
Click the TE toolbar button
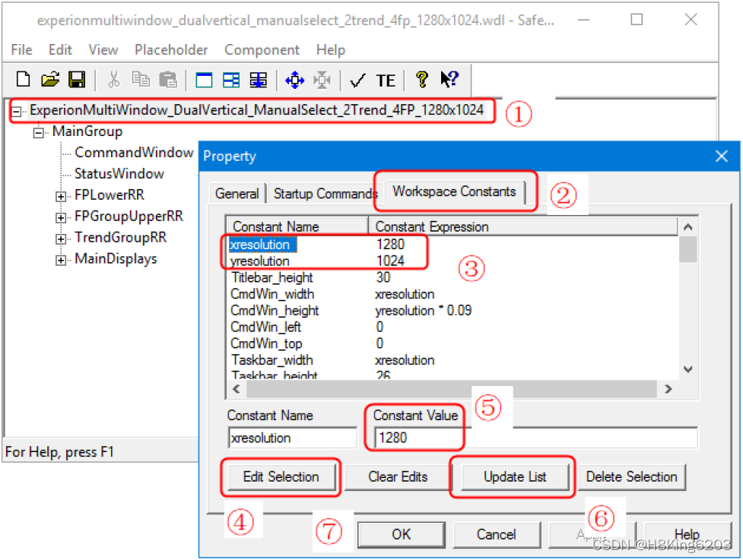tap(386, 81)
